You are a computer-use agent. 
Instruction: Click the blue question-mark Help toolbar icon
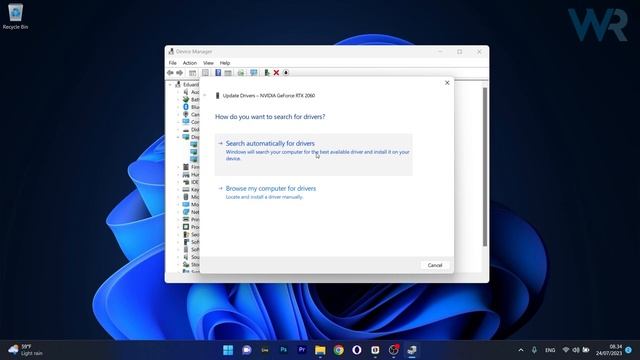218,73
